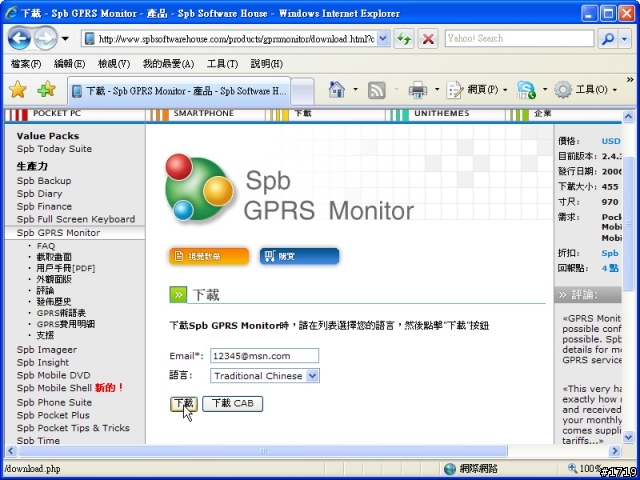Open the 說明(H) menu

click(267, 64)
